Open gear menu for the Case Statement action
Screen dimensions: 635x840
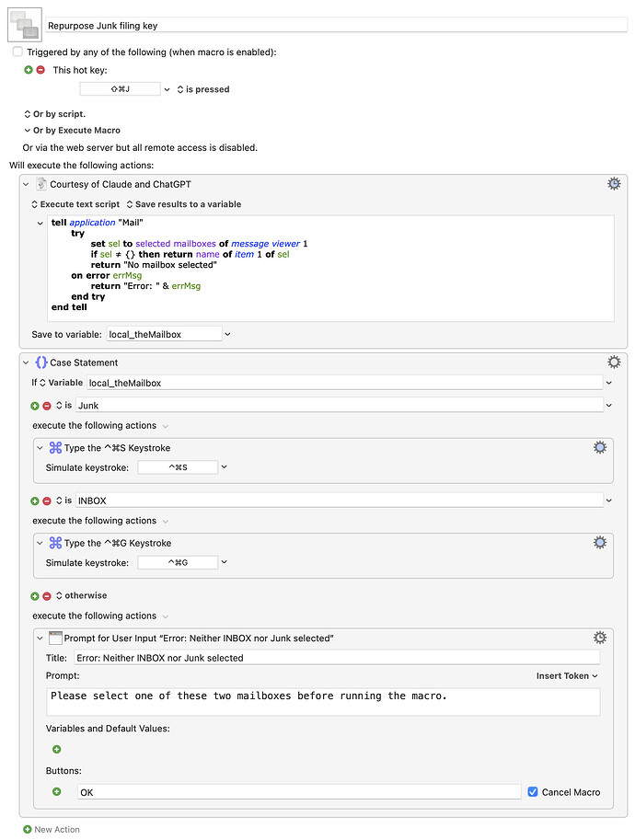(x=614, y=362)
